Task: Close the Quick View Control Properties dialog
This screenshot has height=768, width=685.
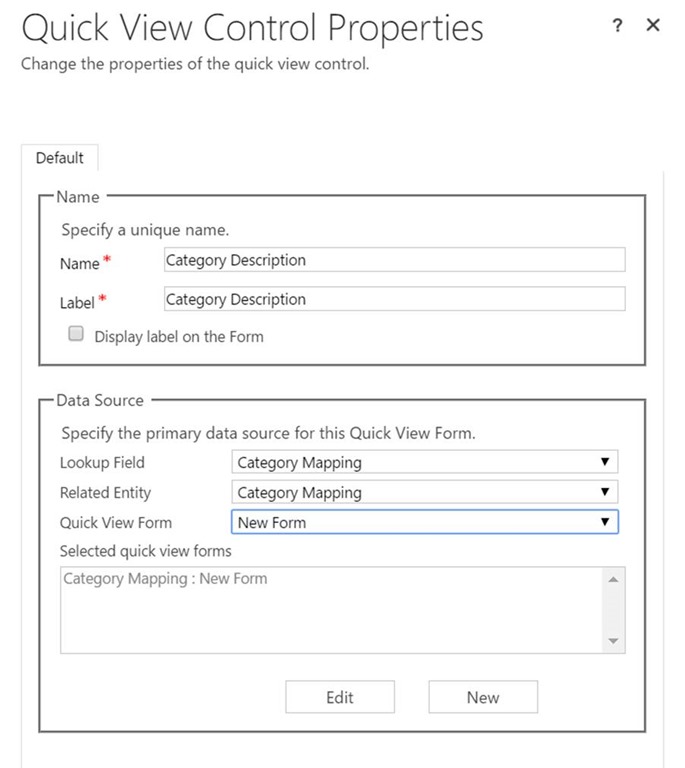Action: [653, 26]
